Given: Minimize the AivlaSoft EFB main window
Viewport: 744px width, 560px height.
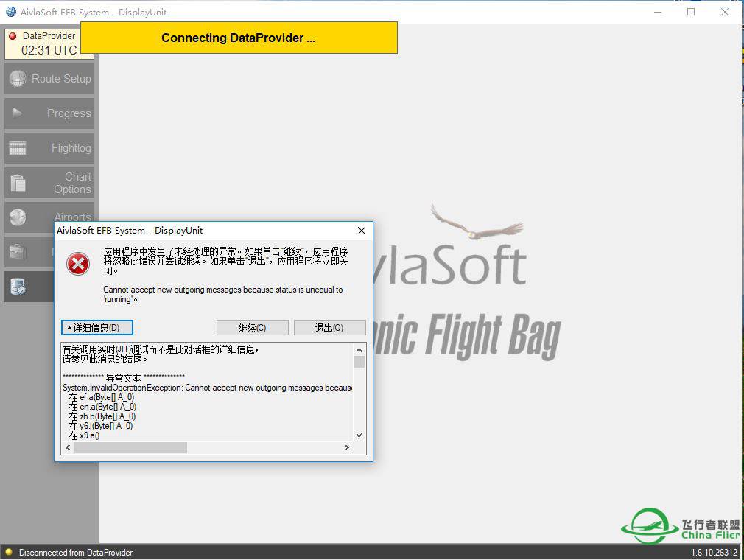Looking at the screenshot, I should [658, 12].
